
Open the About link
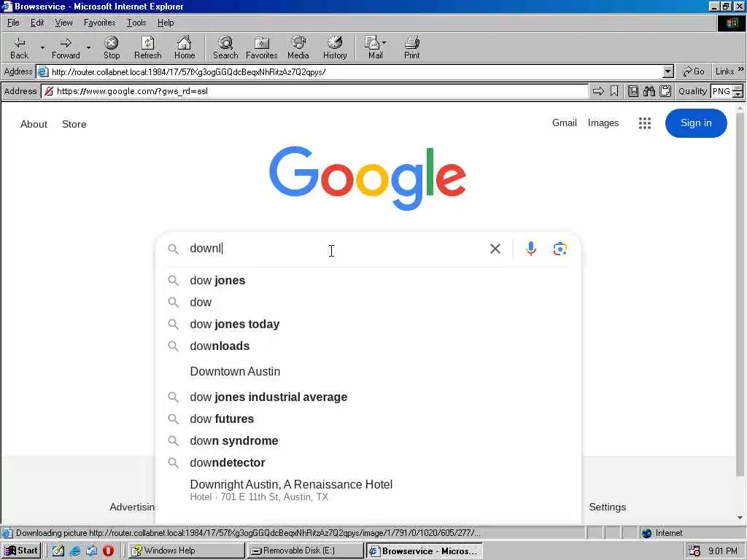click(34, 124)
